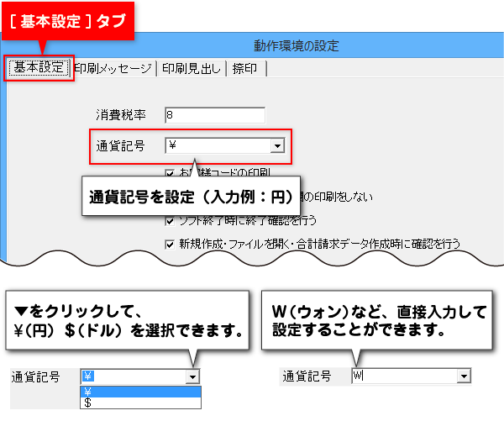Click the 動作環境の設定 title bar text
Viewport: 504px width, 421px height.
click(x=296, y=45)
